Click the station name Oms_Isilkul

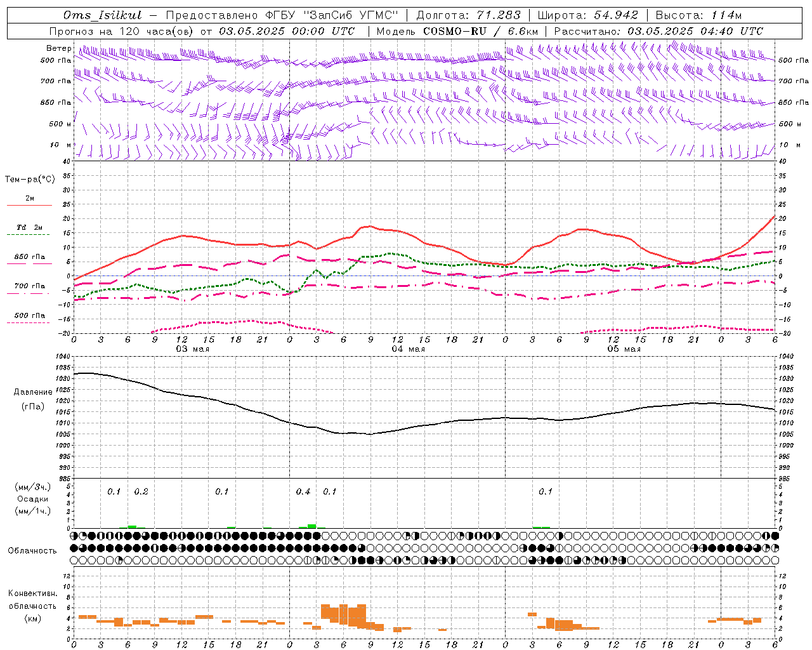click(x=102, y=15)
